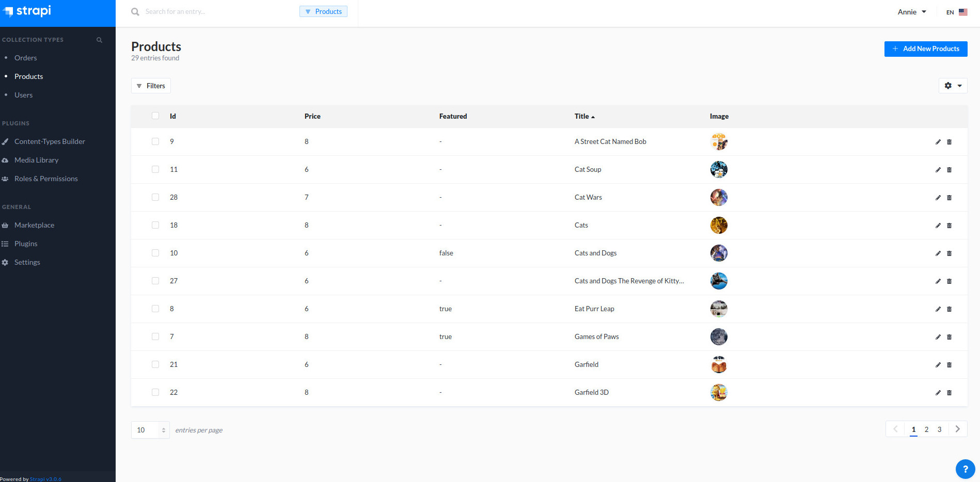Delete the Garfield 3D entry
The image size is (980, 482).
pos(949,393)
